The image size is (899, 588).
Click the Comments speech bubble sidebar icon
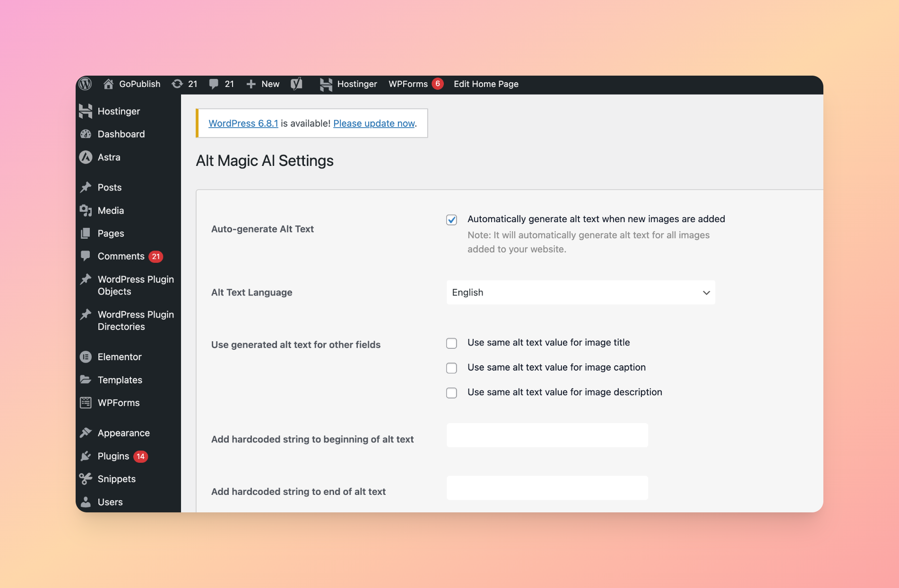click(86, 256)
